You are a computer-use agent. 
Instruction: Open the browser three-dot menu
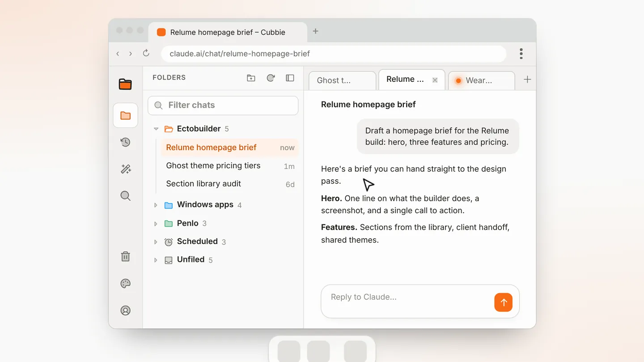coord(521,54)
